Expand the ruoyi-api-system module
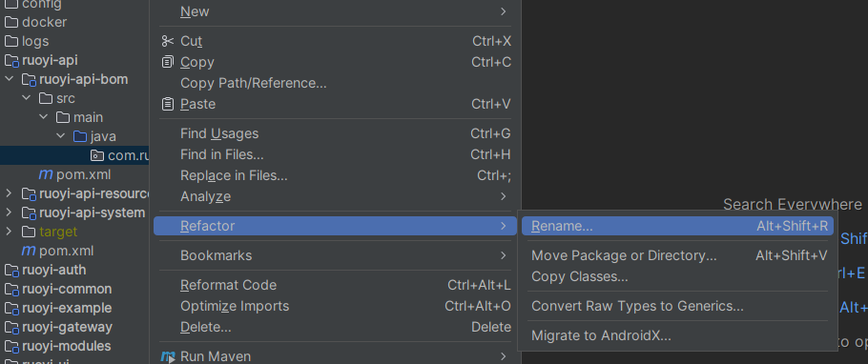The height and width of the screenshot is (364, 868). (9, 212)
